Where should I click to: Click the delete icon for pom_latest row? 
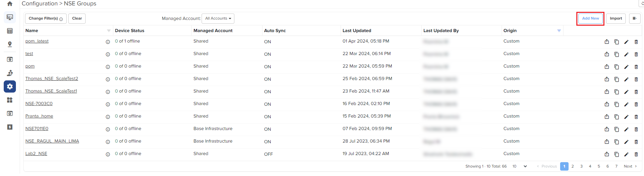636,42
